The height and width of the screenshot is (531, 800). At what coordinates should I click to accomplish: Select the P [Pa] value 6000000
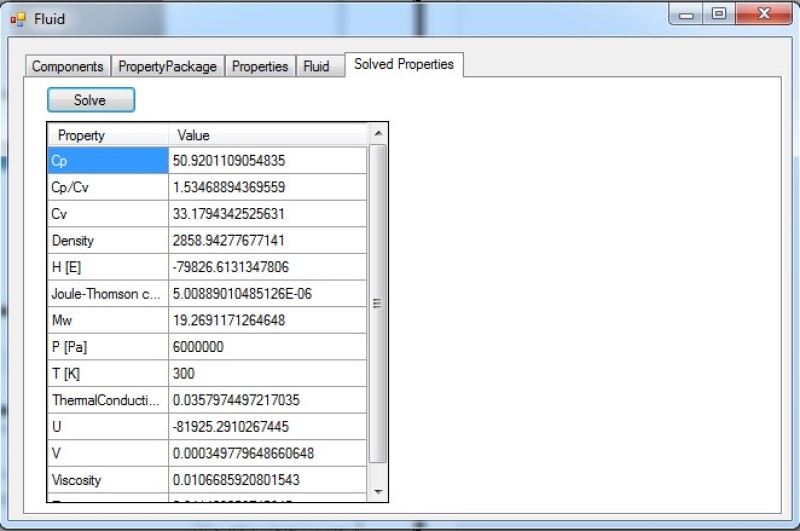268,347
